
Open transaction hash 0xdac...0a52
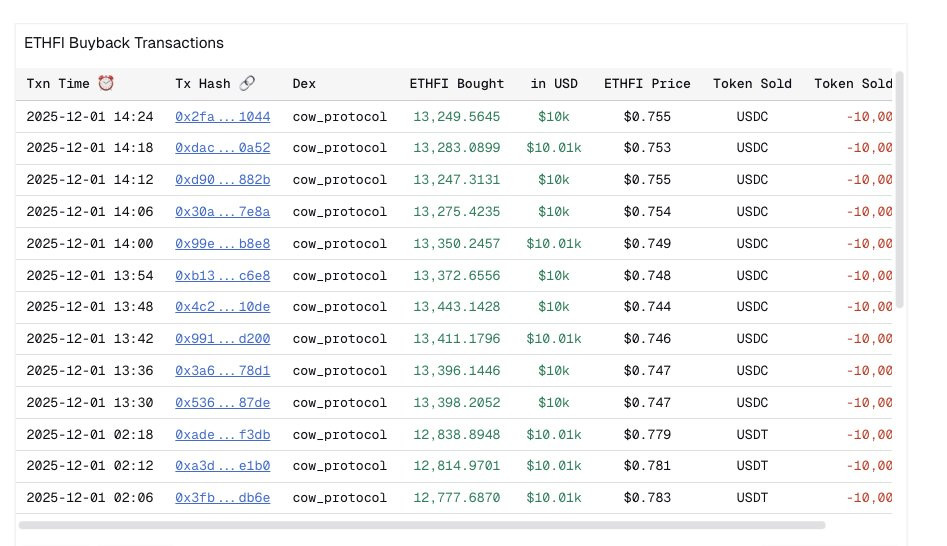[x=222, y=148]
